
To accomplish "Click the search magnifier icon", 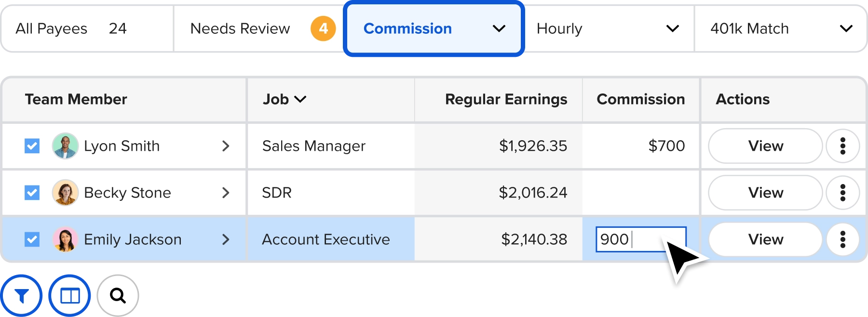I will coord(118,295).
